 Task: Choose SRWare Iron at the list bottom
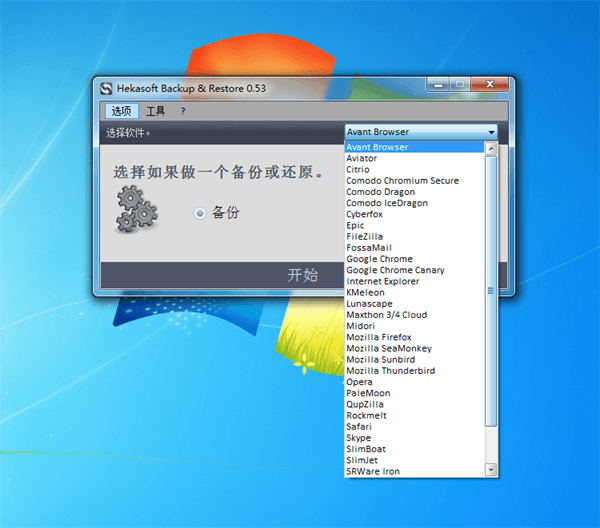(x=372, y=471)
